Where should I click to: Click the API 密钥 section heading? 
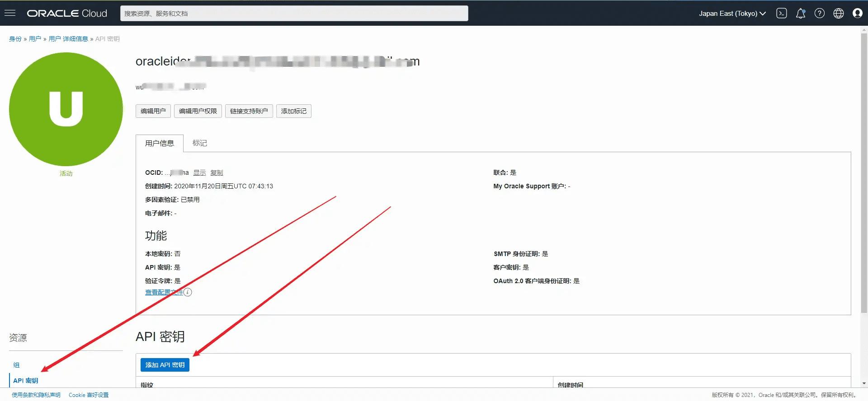point(160,336)
